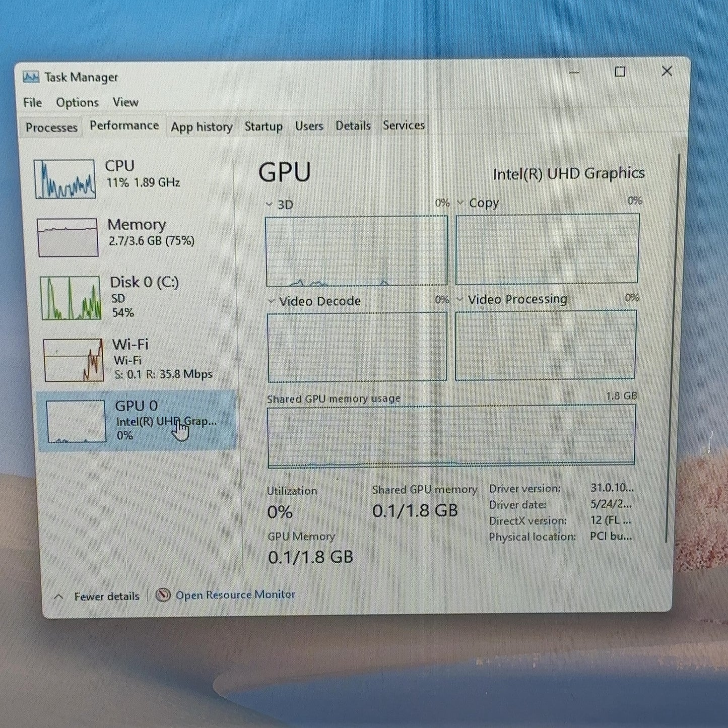Switch to the Startup tab

tap(263, 126)
